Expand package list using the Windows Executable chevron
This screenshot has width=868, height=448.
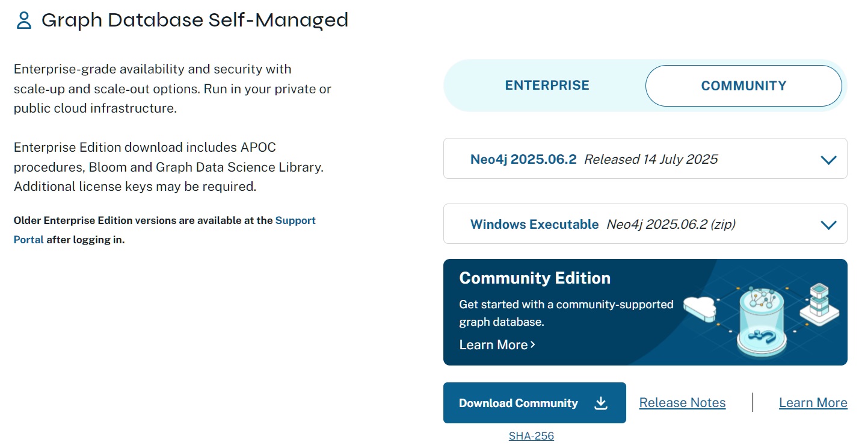pyautogui.click(x=828, y=225)
